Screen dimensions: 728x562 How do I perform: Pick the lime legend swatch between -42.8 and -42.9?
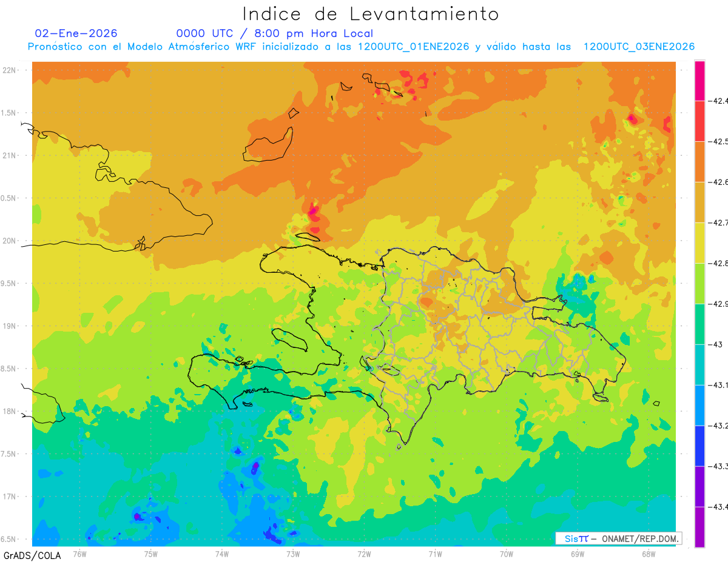pos(699,283)
